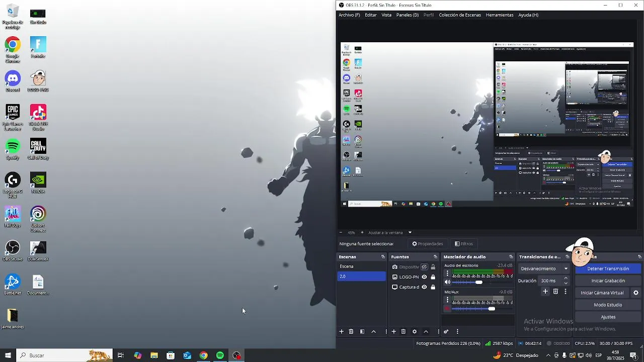This screenshot has width=644, height=362.
Task: Mute the Audio del escritorio speaker icon
Action: pos(447,282)
